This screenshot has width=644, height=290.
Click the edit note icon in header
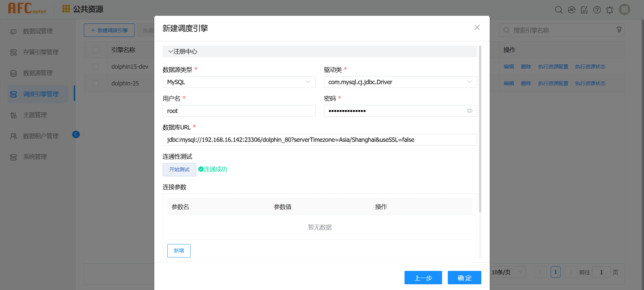pos(584,10)
